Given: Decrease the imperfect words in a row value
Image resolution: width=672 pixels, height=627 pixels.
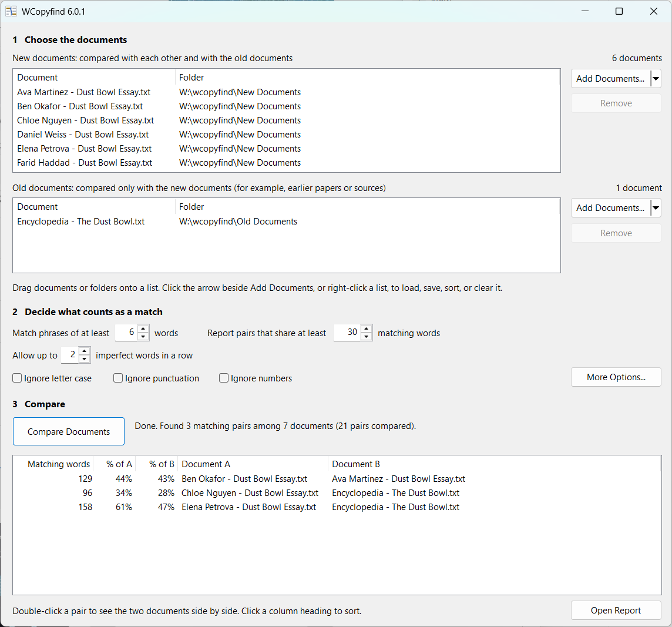Looking at the screenshot, I should pyautogui.click(x=85, y=359).
